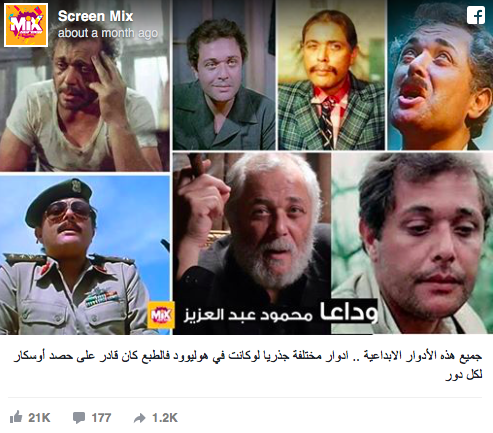Tap the thumbs-up like icon
The height and width of the screenshot is (433, 493).
[16, 417]
